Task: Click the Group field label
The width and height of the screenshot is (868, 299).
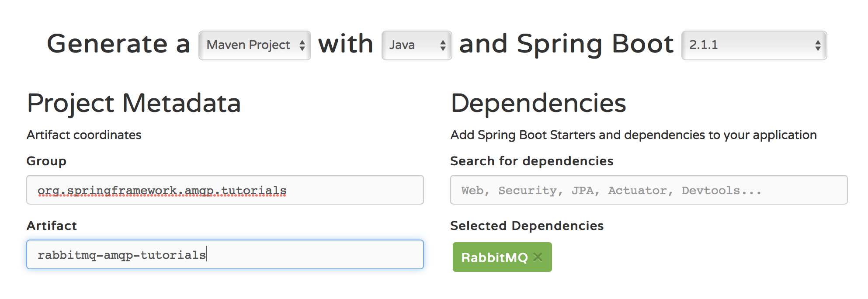Action: [x=46, y=161]
